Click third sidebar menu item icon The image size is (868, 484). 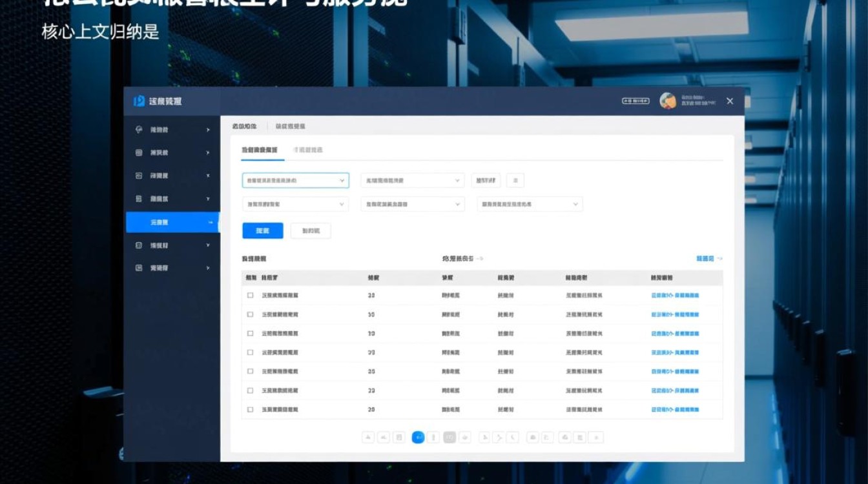point(139,176)
